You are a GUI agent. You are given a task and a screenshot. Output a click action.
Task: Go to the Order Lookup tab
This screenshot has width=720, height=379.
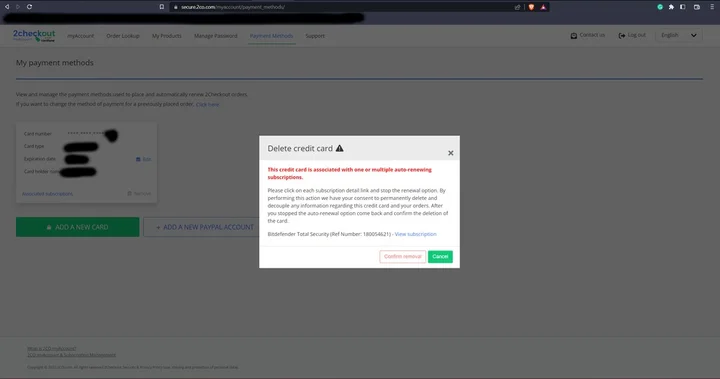click(x=123, y=36)
